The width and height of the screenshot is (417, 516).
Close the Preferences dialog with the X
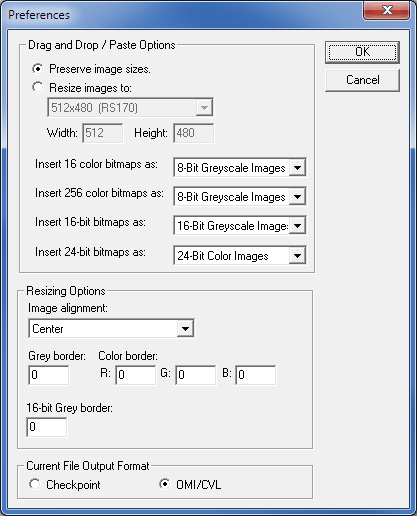[387, 10]
